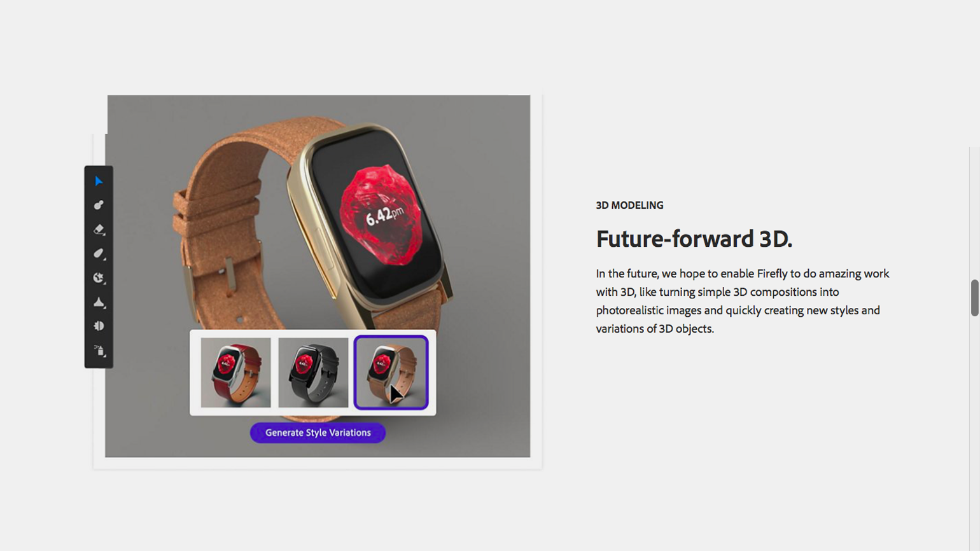Choose the black strap watch thumbnail

click(x=313, y=373)
